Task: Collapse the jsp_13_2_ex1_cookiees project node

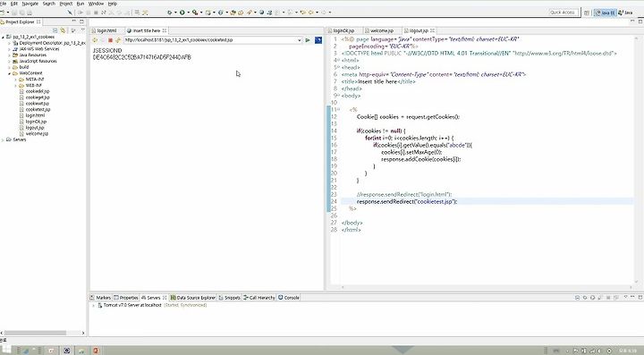Action: [4, 37]
